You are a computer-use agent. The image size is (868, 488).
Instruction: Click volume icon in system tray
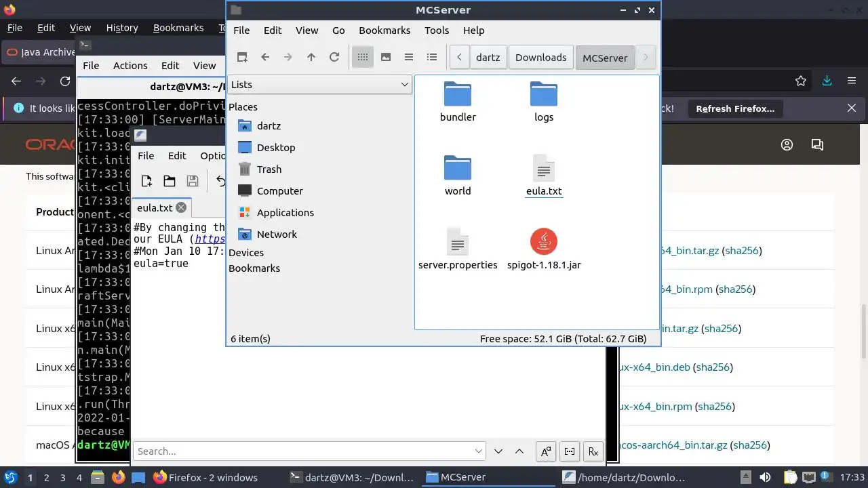coord(765,477)
